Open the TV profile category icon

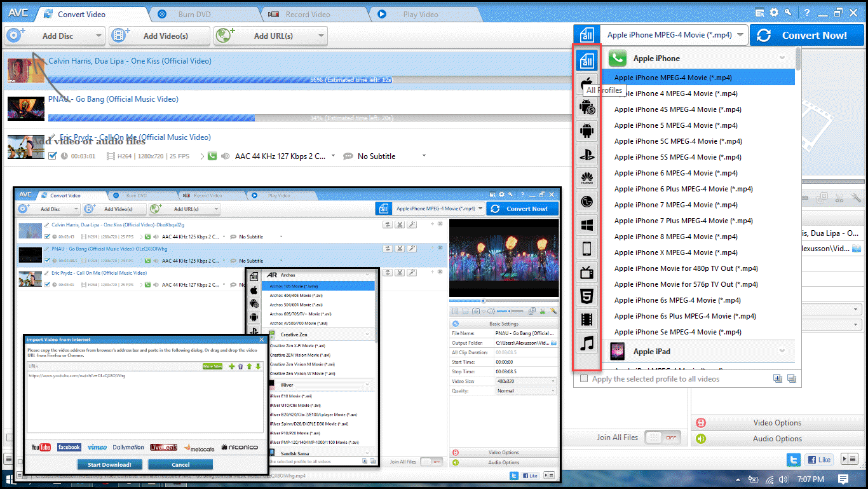point(587,272)
